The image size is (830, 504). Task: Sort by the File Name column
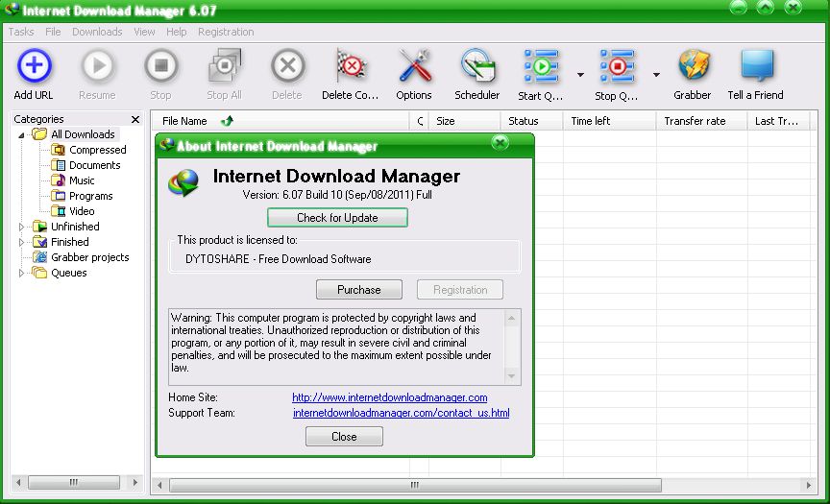(x=280, y=121)
